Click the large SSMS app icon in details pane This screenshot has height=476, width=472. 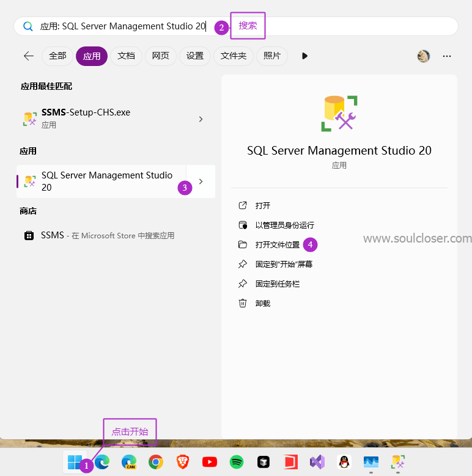tap(339, 114)
